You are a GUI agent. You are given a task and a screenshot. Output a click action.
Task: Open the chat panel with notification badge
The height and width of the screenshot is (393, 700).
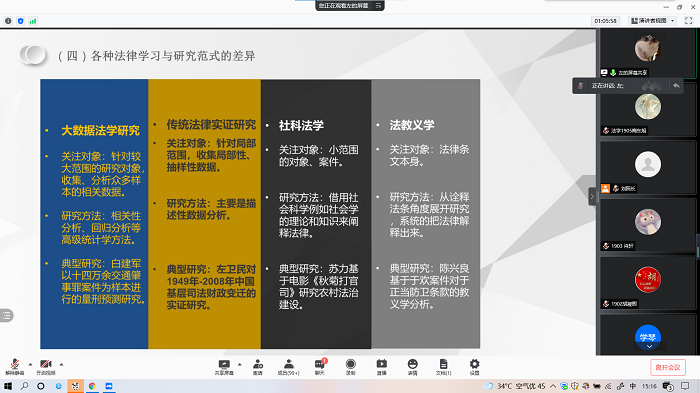click(x=320, y=367)
